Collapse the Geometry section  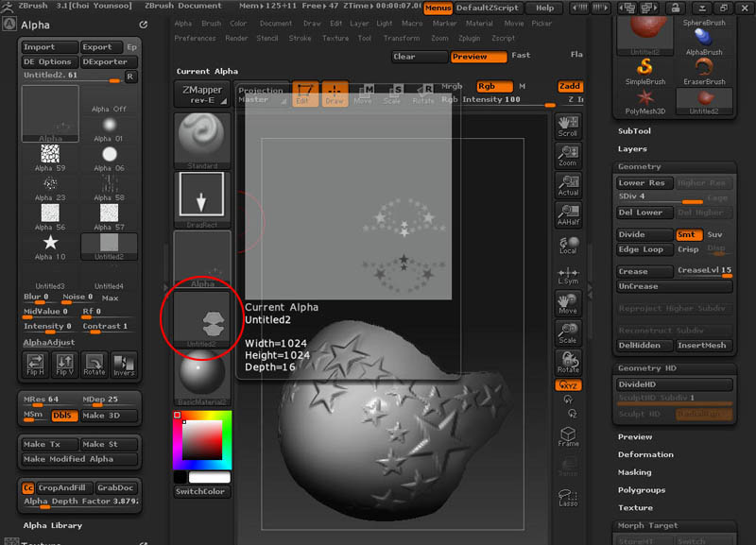pos(640,167)
